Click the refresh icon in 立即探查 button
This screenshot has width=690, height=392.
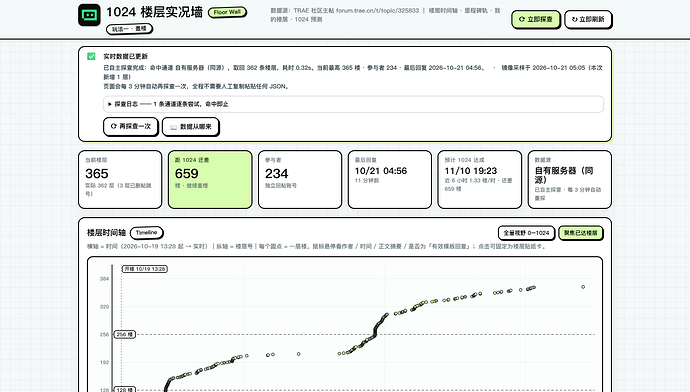coord(521,19)
